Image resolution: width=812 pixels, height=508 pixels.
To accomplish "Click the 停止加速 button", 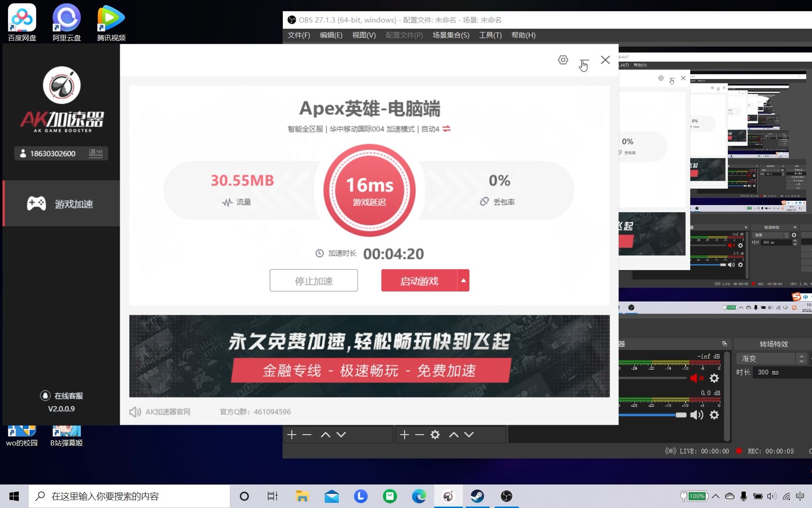I will 313,280.
